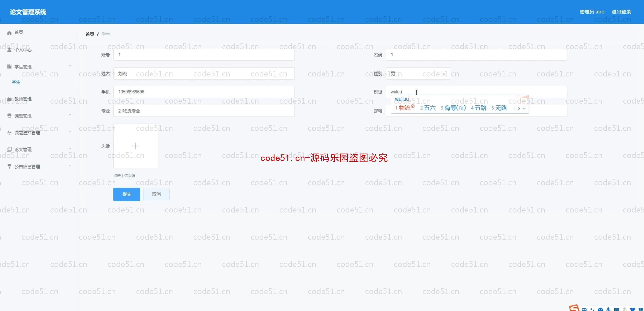Open the IME emoji face icon

click(x=600, y=309)
